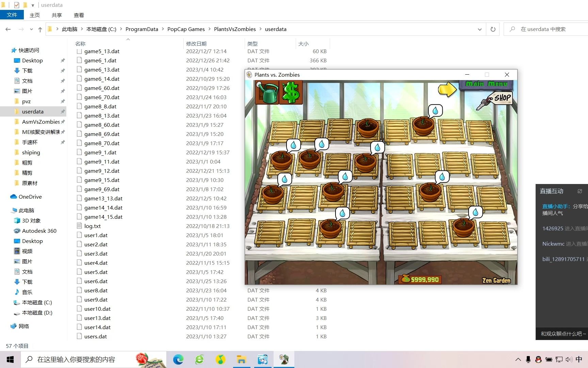Select the file users.dat
Image resolution: width=588 pixels, height=368 pixels.
tap(96, 336)
